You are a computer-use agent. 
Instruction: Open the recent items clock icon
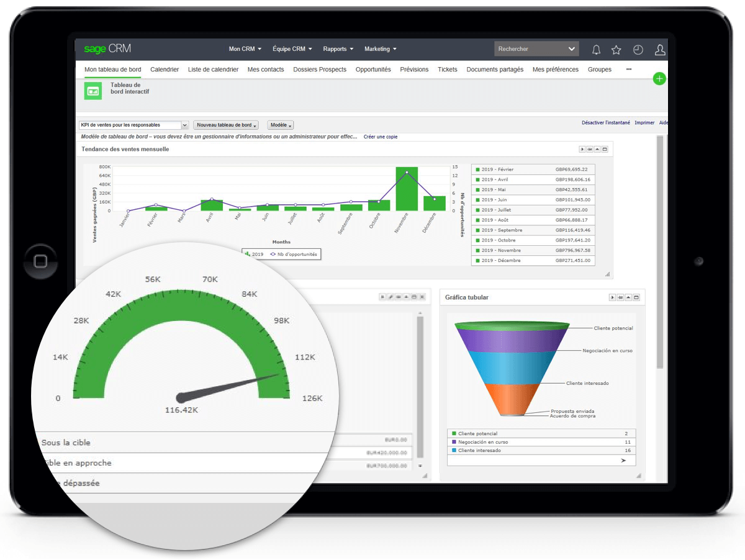(638, 50)
